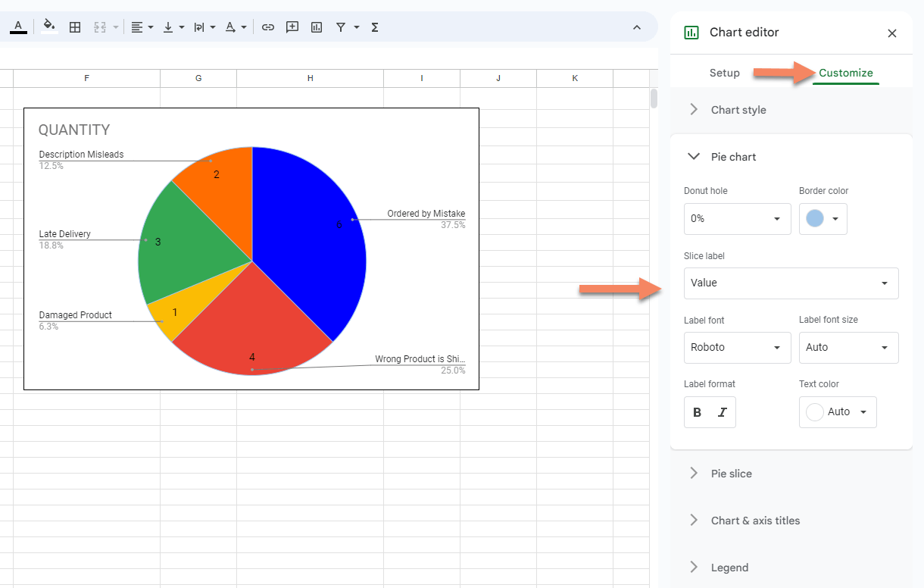924x588 pixels.
Task: Select the horizontal align tool
Action: click(137, 27)
